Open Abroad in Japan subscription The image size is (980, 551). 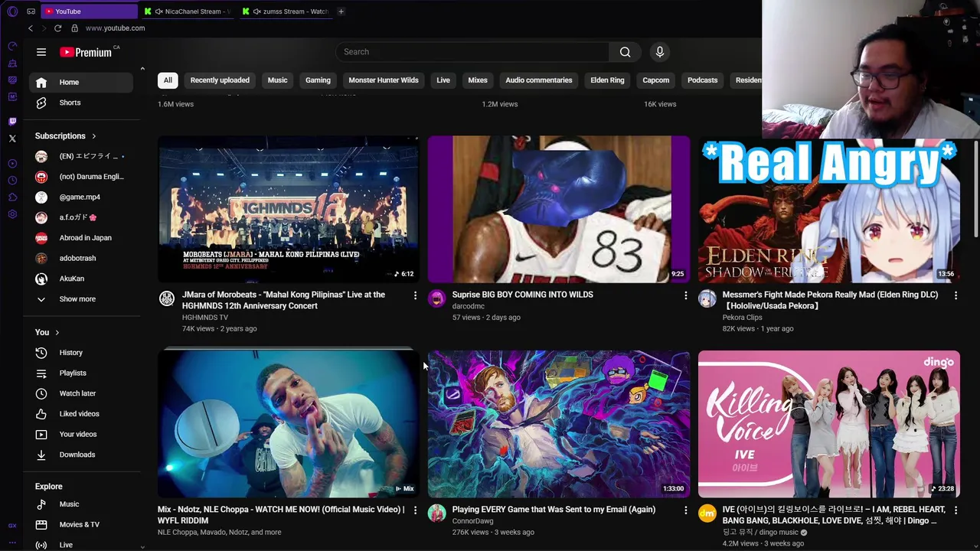click(80, 238)
